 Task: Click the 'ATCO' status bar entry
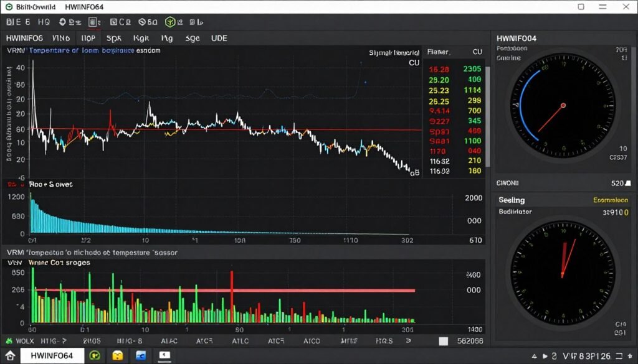(312, 341)
